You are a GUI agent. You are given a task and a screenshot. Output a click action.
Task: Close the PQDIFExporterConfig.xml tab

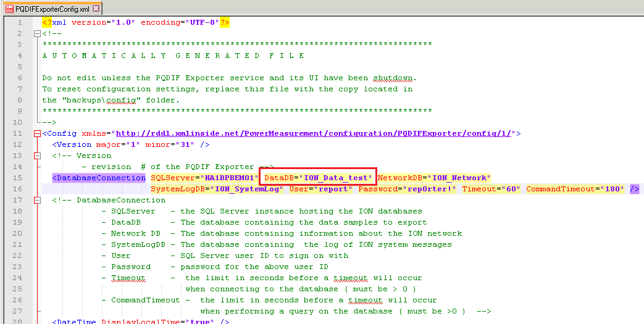(x=96, y=8)
